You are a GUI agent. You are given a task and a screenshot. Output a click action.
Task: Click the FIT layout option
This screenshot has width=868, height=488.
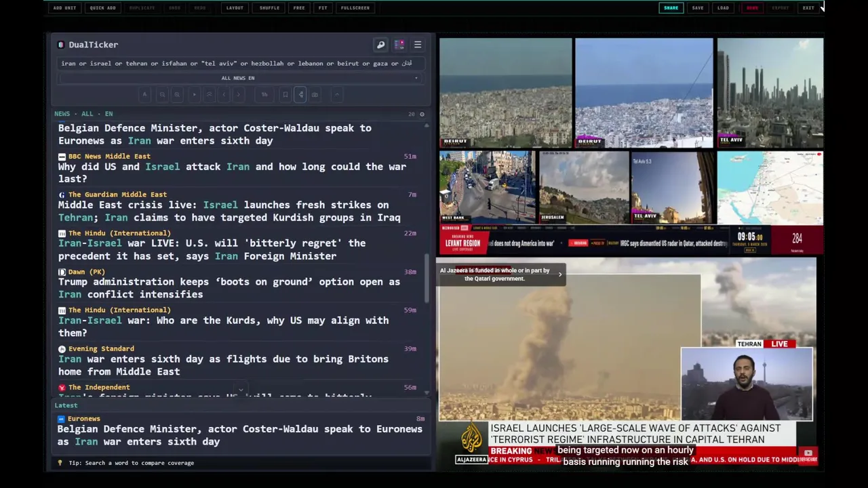point(323,8)
